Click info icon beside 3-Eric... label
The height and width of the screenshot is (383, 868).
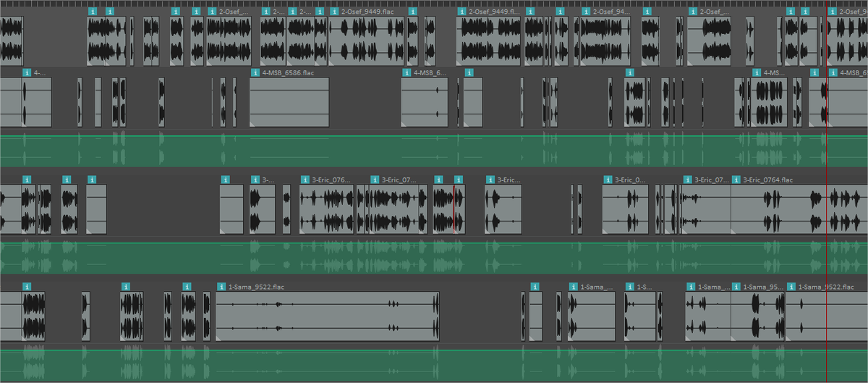[490, 180]
